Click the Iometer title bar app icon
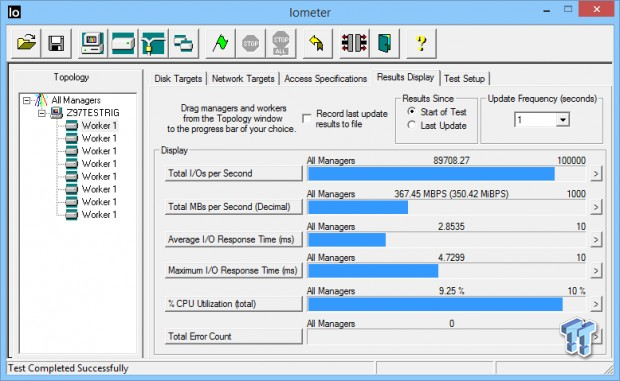This screenshot has height=381, width=620. point(14,12)
